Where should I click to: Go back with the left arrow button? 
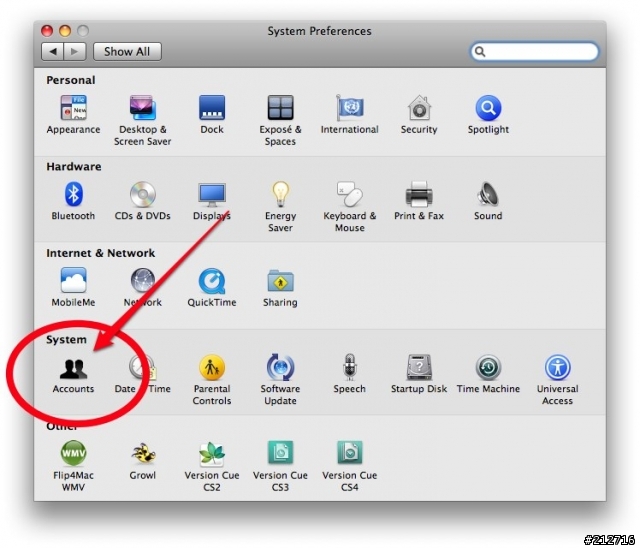(x=52, y=51)
